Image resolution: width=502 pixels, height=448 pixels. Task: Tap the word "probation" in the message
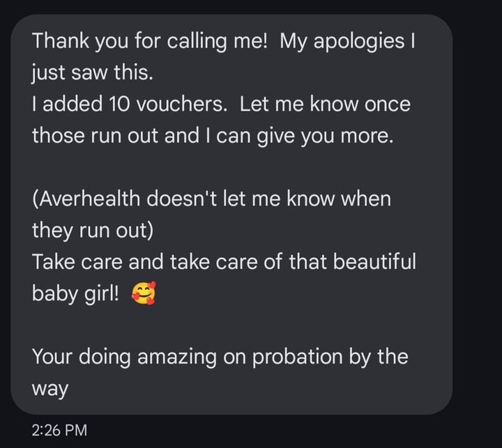[x=298, y=357]
